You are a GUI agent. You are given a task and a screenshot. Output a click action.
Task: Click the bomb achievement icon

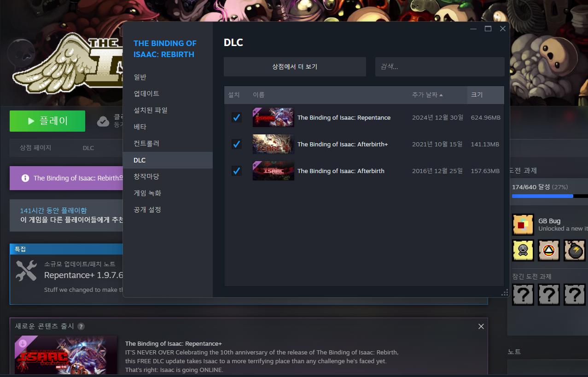pos(575,250)
